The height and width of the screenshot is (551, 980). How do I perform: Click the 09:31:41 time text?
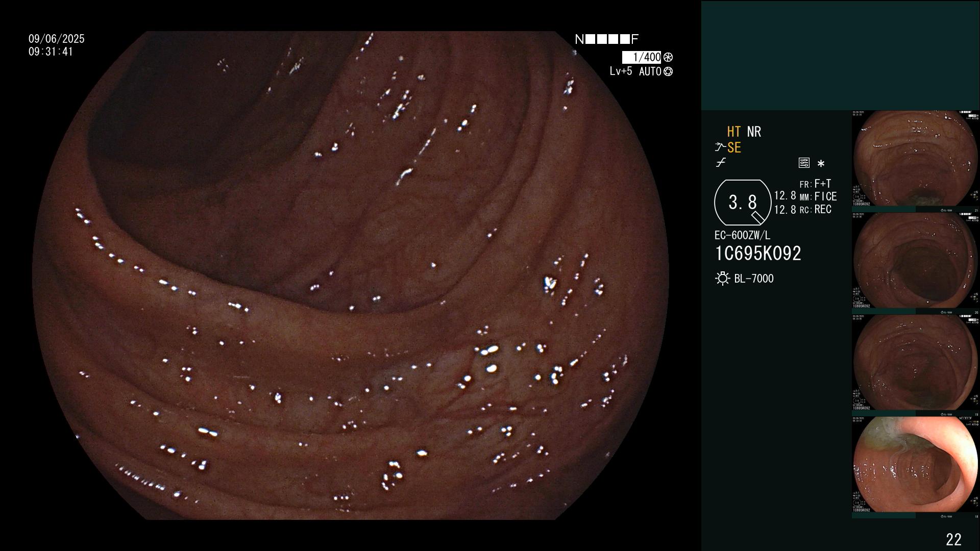pyautogui.click(x=51, y=52)
